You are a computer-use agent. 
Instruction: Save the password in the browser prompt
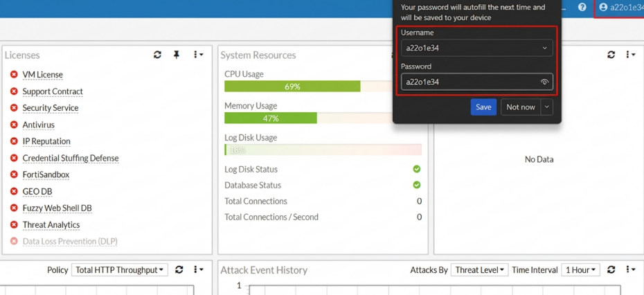click(x=483, y=107)
